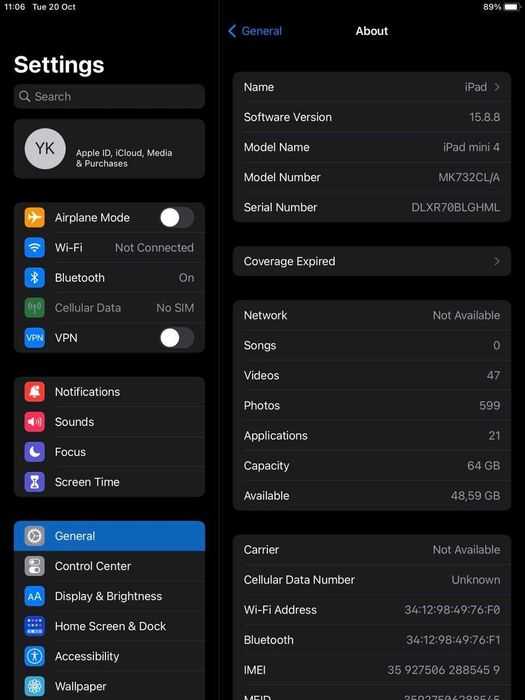Open Bluetooth On row

pos(109,278)
